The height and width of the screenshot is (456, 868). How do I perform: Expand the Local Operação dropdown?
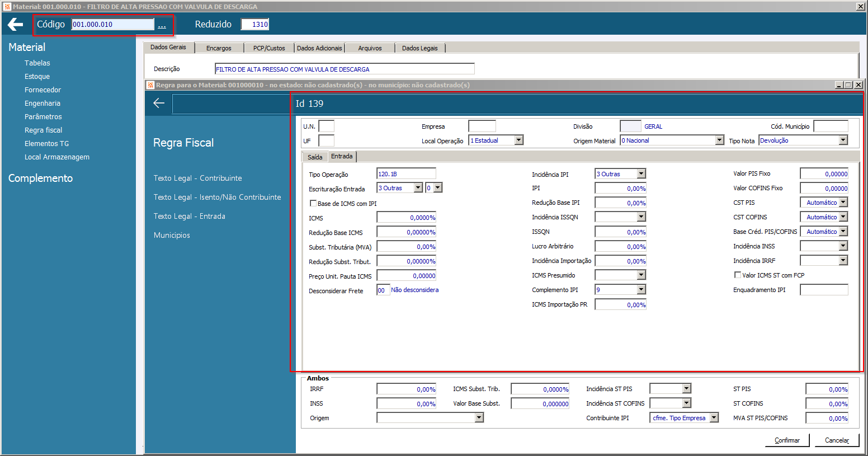tap(518, 140)
